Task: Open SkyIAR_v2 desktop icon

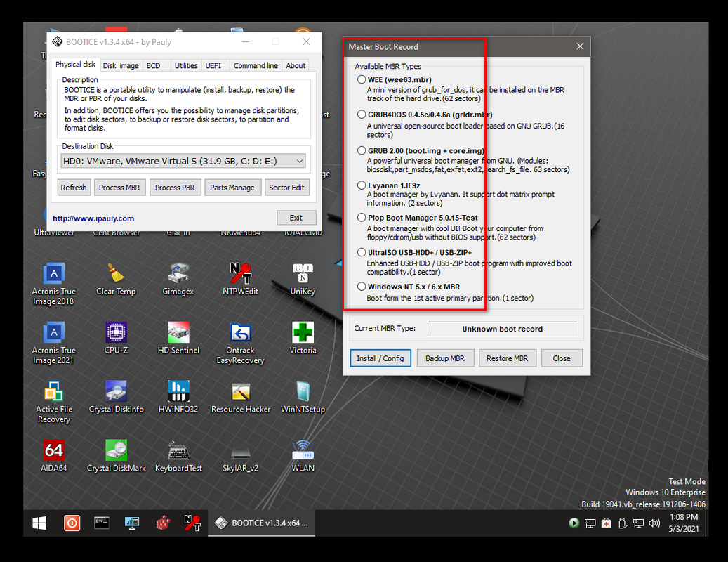Action: tap(241, 456)
